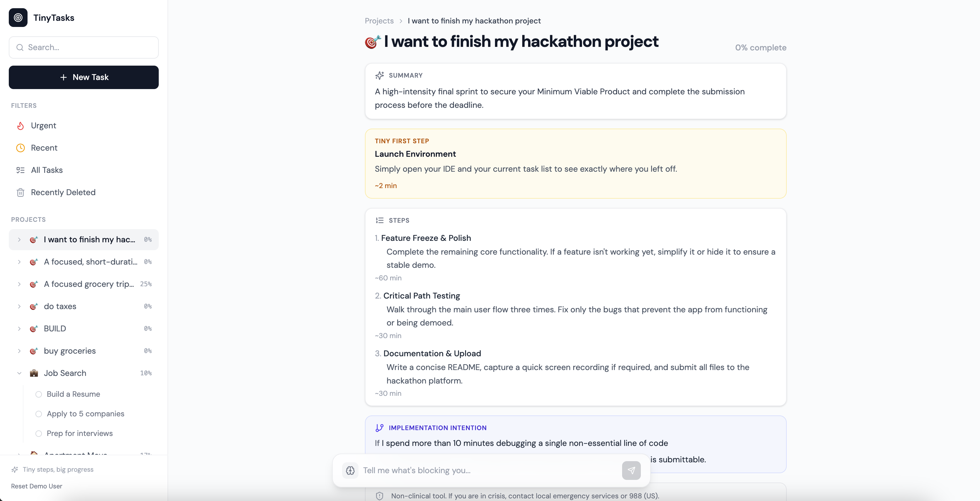
Task: Click the Job Search briefcase icon
Action: [x=34, y=373]
